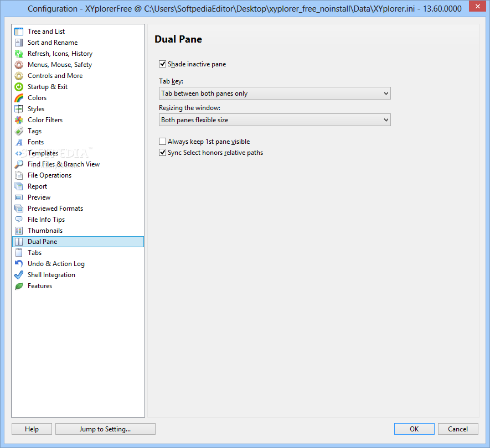The width and height of the screenshot is (490, 448).
Task: Click Jump to Setting... button
Action: coord(105,429)
